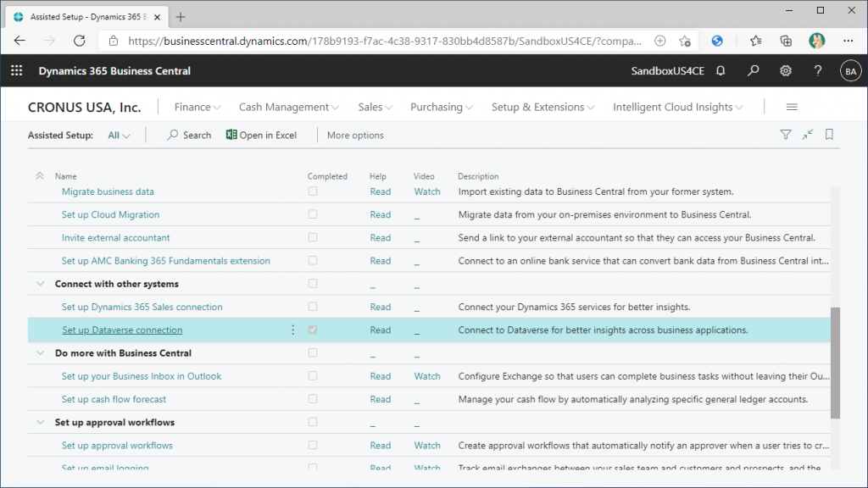
Task: Click the site lock icon in address bar
Action: click(114, 41)
